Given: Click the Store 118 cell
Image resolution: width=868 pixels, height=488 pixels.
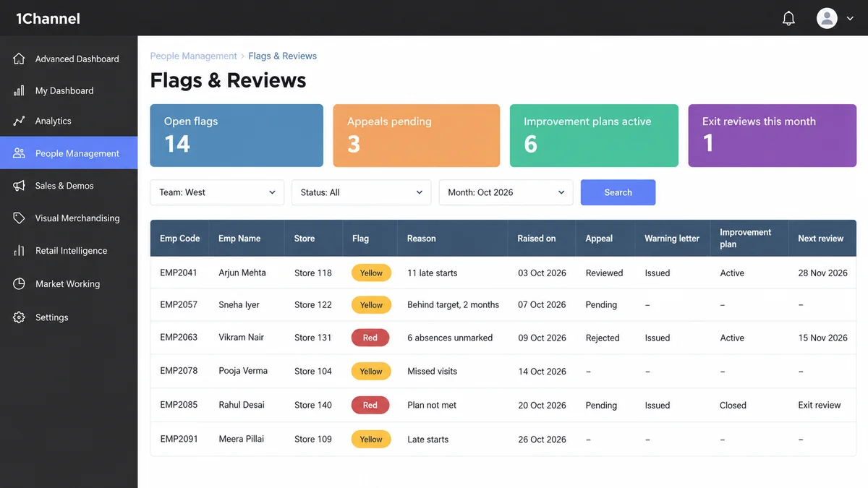Looking at the screenshot, I should [x=313, y=273].
